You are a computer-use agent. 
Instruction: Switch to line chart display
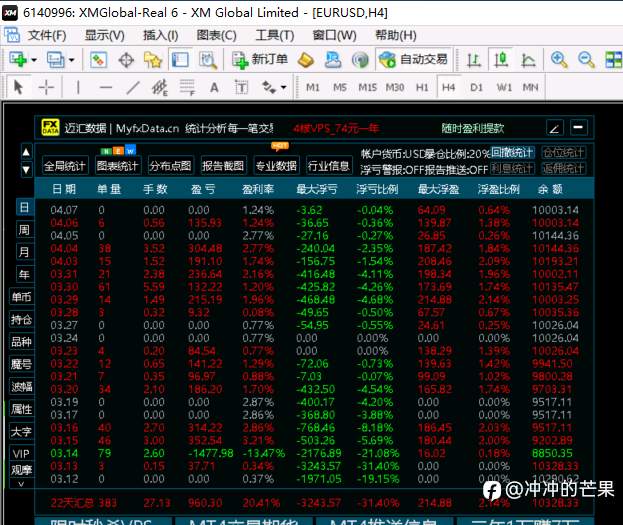[x=528, y=60]
